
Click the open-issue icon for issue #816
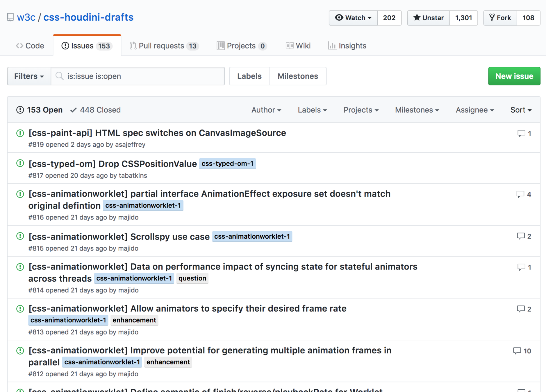[20, 194]
